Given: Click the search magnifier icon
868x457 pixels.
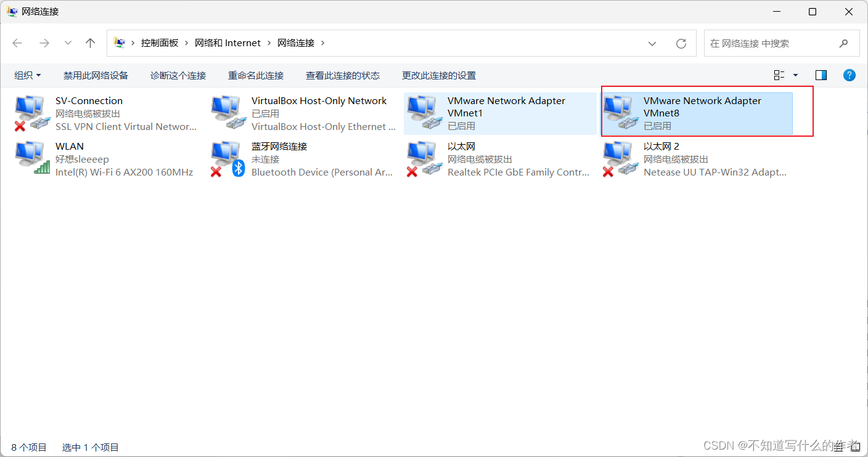Looking at the screenshot, I should pos(843,43).
